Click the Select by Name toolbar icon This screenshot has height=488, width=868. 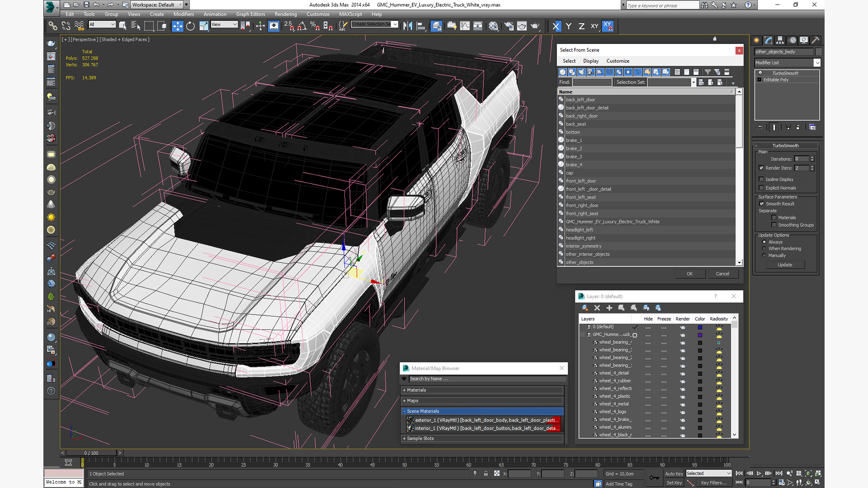coord(135,26)
